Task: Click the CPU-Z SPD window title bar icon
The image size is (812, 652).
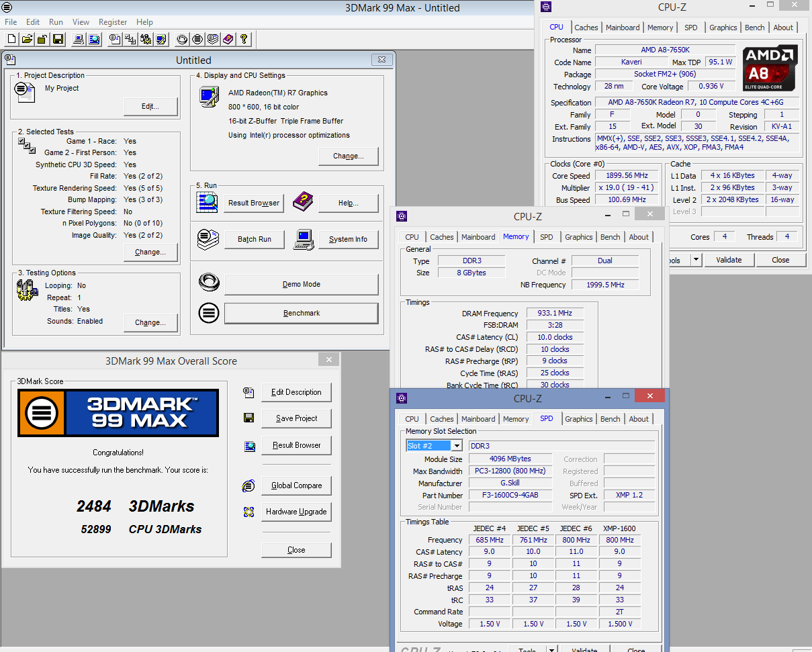Action: [402, 398]
